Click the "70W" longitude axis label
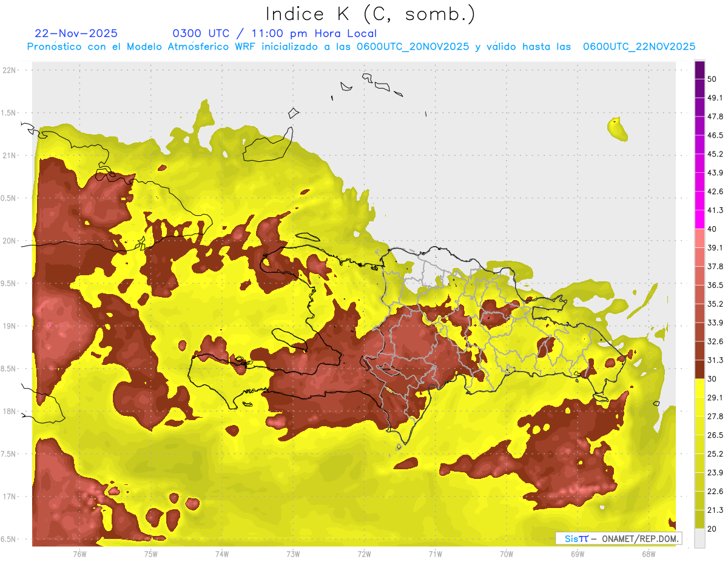This screenshot has width=728, height=562. [x=507, y=554]
